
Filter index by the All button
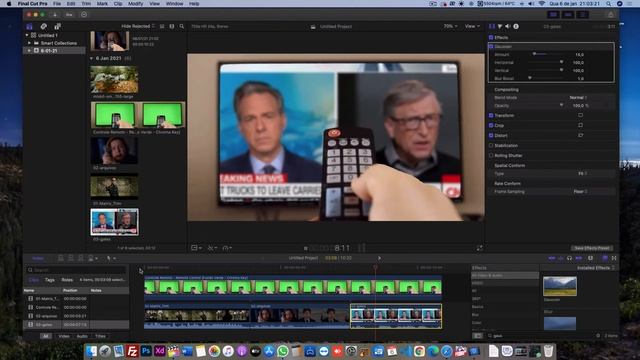[46, 336]
